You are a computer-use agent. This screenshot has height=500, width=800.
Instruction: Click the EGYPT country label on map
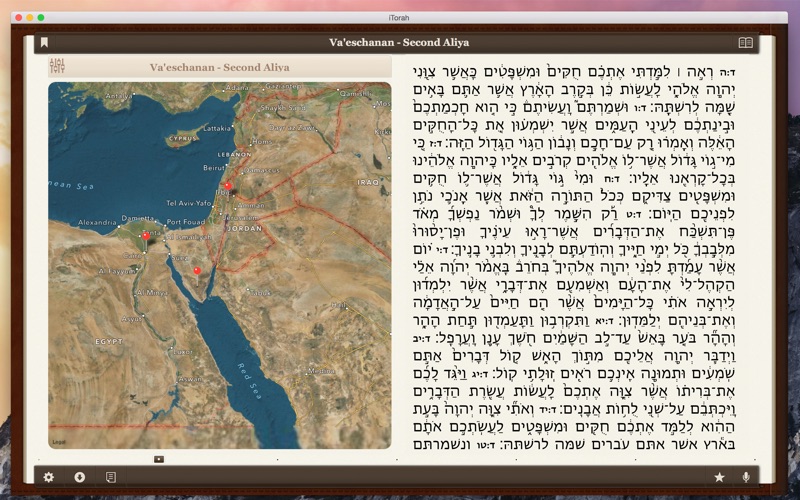109,341
